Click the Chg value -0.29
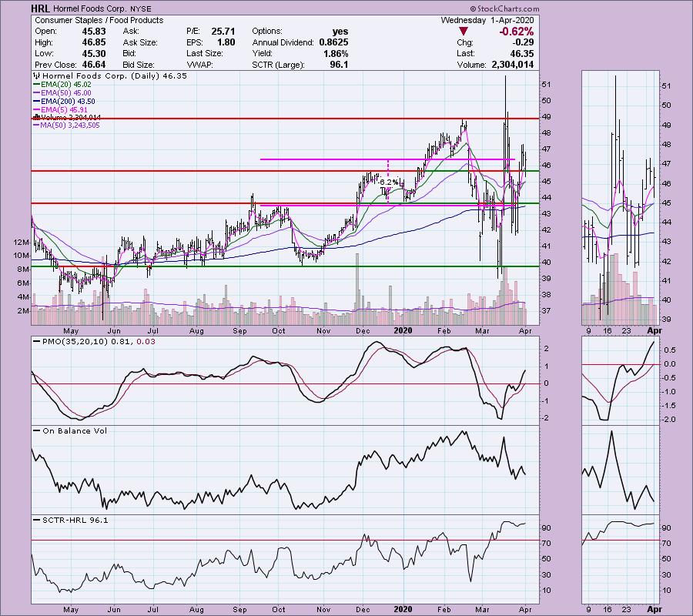The image size is (693, 616). (524, 42)
